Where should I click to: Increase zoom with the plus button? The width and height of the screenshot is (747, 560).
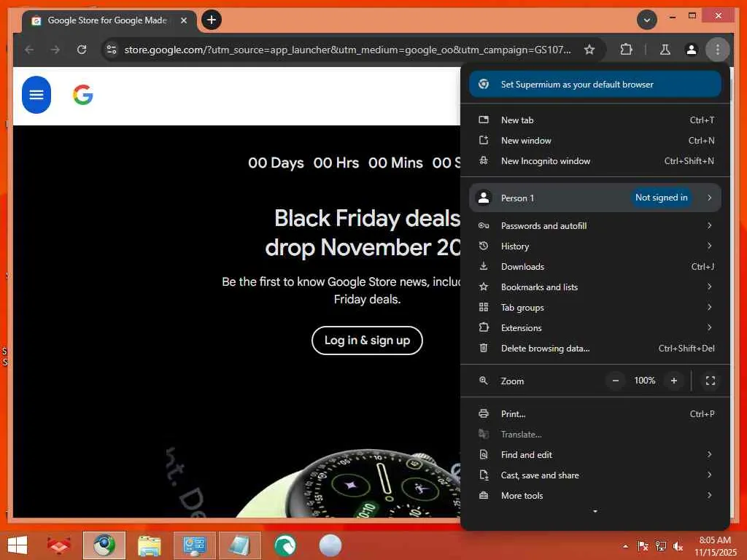[x=673, y=381]
